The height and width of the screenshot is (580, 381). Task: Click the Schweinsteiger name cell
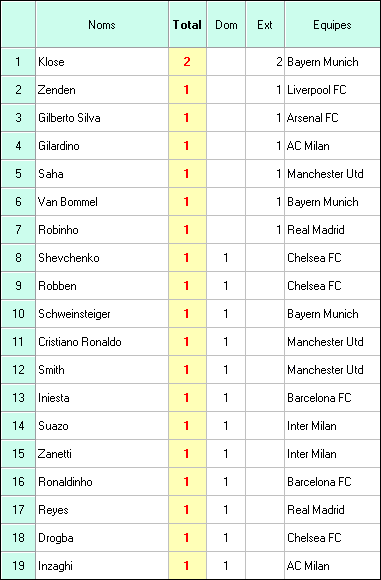pos(102,314)
